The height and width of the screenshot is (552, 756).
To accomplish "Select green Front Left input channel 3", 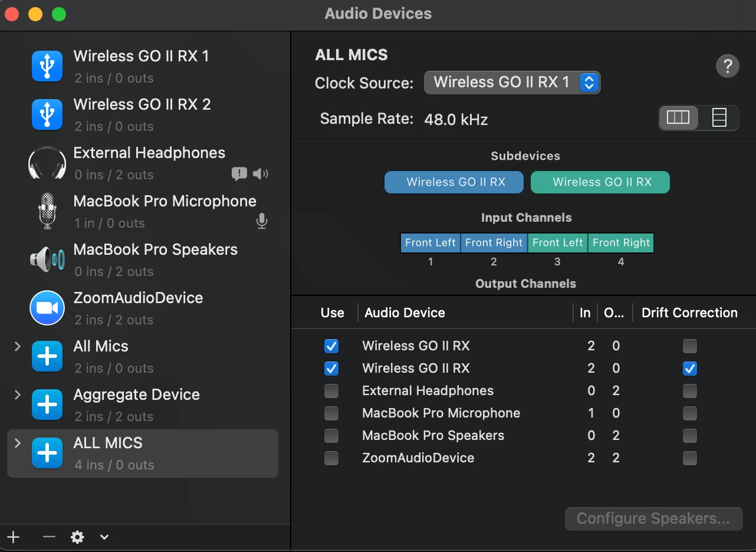I will point(558,242).
